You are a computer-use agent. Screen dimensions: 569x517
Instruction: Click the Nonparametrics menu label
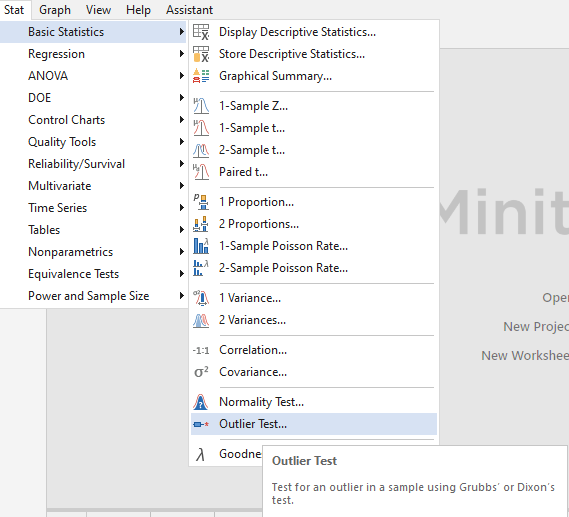coord(70,252)
